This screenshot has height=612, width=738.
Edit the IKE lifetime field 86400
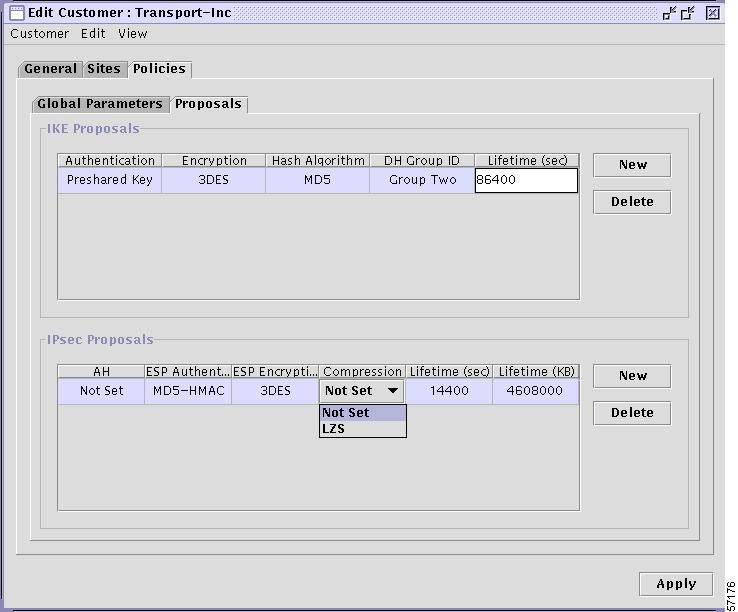pos(526,180)
